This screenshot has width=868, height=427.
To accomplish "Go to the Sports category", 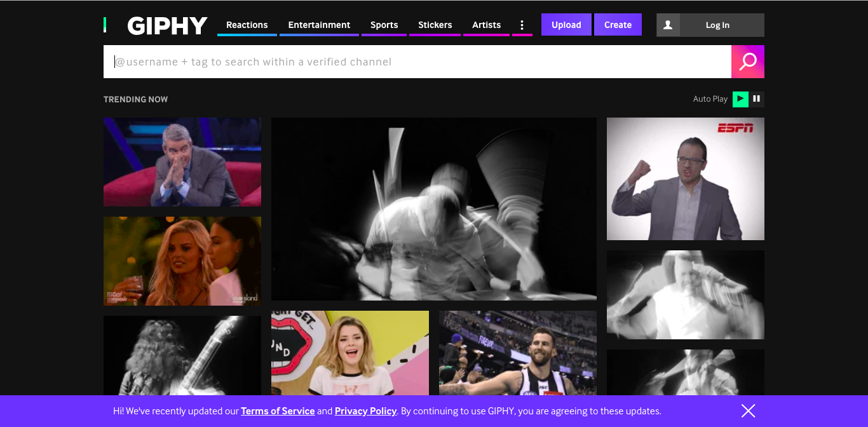I will pos(384,25).
